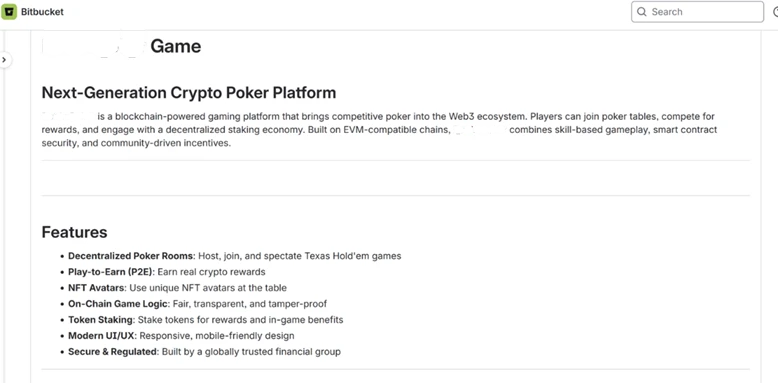This screenshot has width=778, height=383.
Task: Click the magnifying glass search icon
Action: [x=642, y=12]
